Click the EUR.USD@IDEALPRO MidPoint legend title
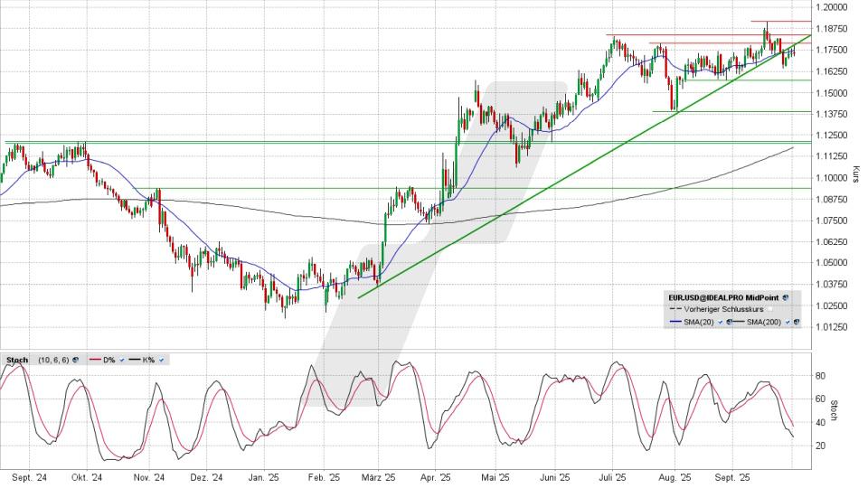868x488 pixels. pyautogui.click(x=722, y=296)
